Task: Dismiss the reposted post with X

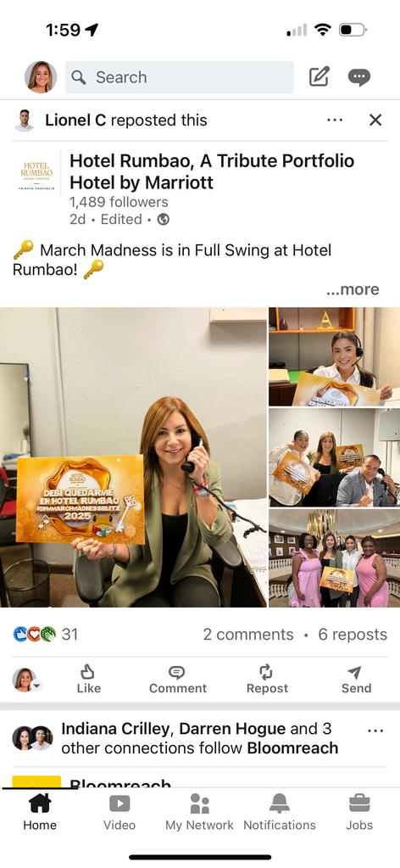Action: (375, 120)
